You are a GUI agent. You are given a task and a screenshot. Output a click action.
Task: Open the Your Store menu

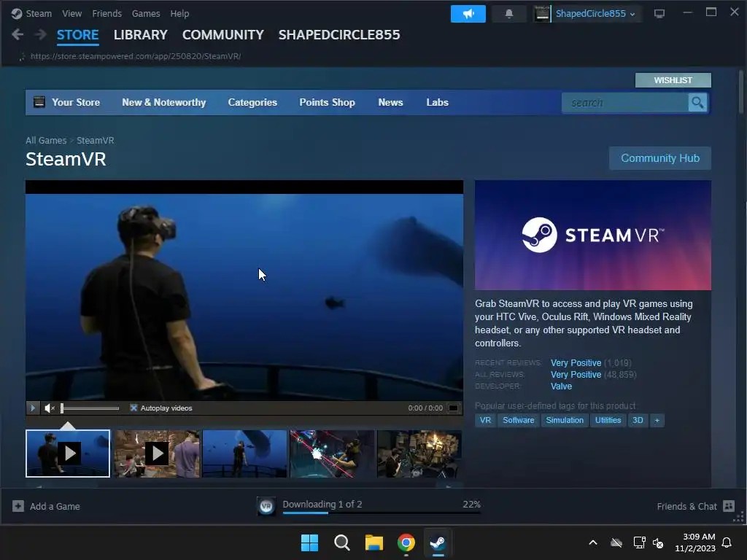(x=76, y=102)
